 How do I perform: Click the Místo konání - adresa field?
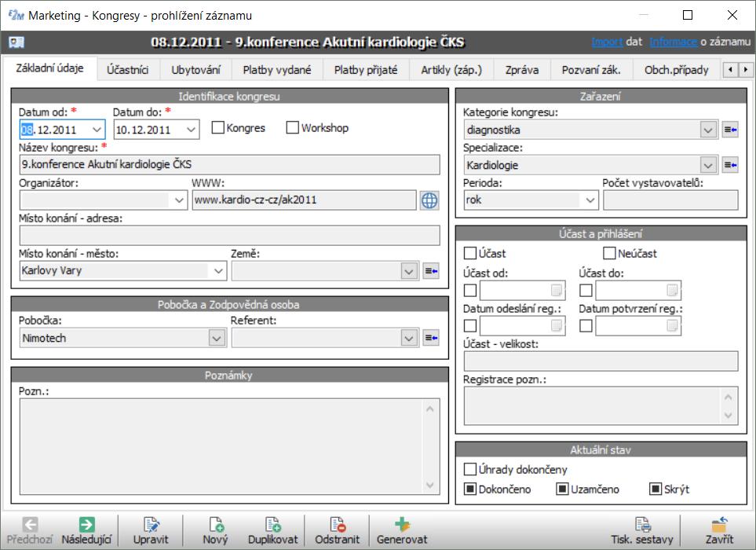coord(229,236)
